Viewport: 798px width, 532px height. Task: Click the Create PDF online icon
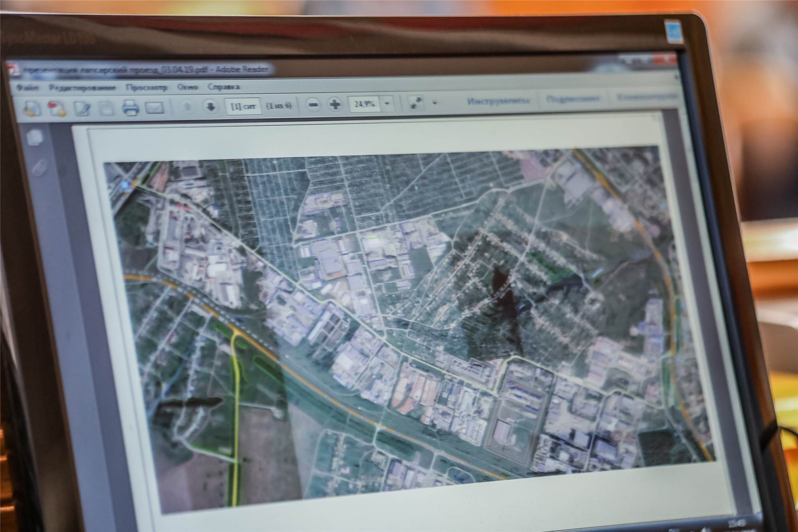57,108
